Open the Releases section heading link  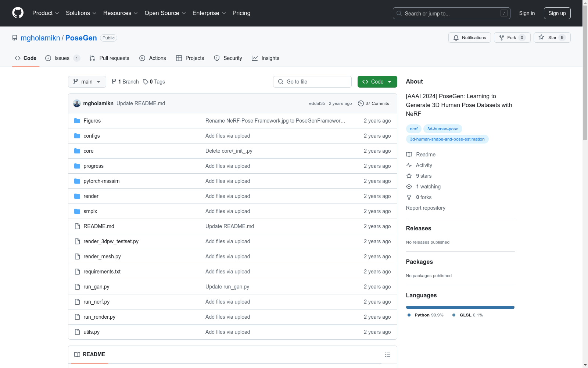(x=419, y=228)
